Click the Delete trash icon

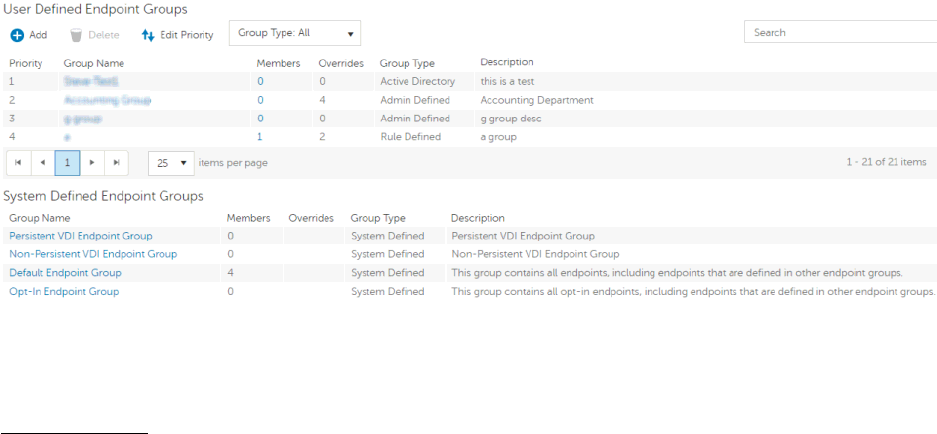[x=76, y=35]
